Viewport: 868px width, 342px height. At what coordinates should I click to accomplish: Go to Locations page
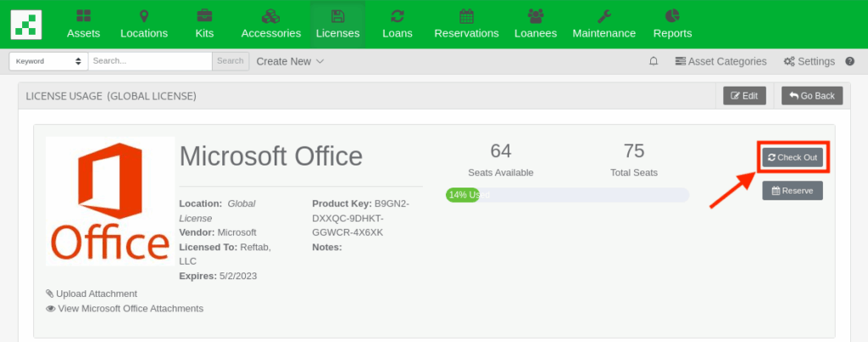pyautogui.click(x=144, y=24)
